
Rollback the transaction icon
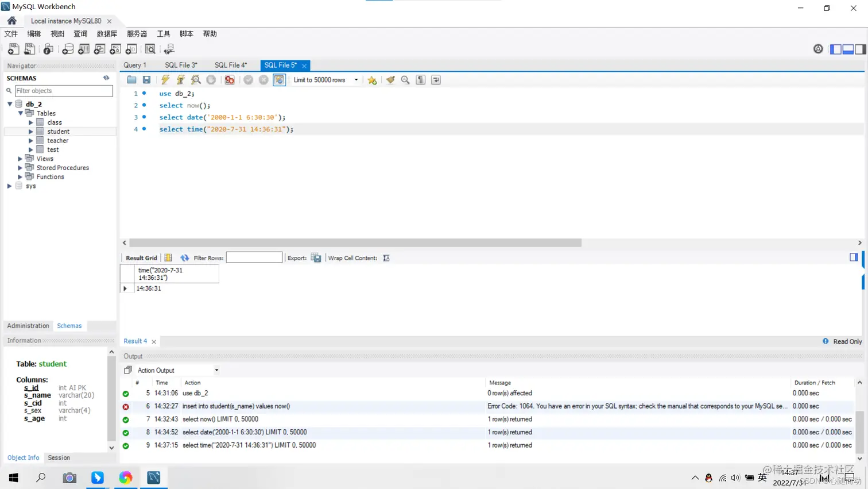(263, 80)
